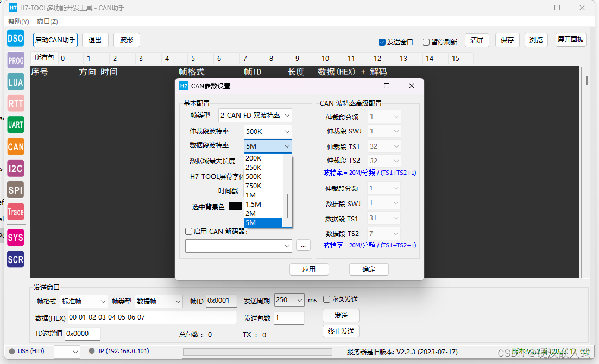Open the 窗口(Z) menu
Image resolution: width=599 pixels, height=364 pixels.
[47, 21]
